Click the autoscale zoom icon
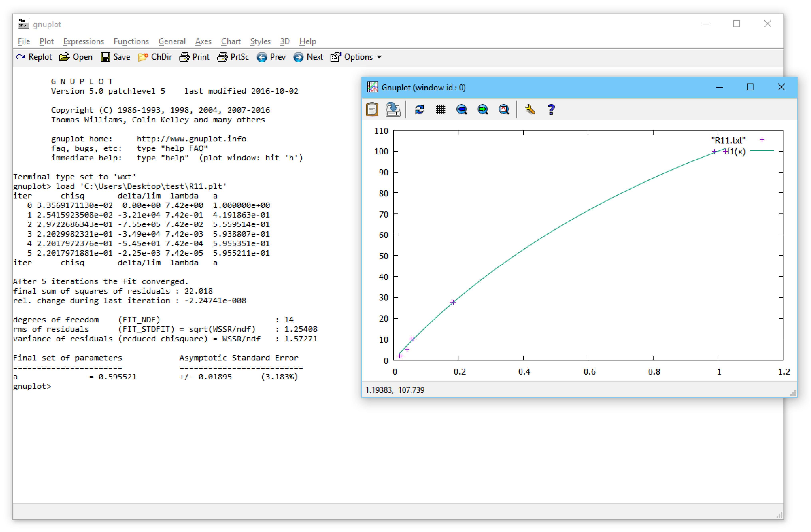Viewport: 811px width, 532px height. tap(504, 109)
